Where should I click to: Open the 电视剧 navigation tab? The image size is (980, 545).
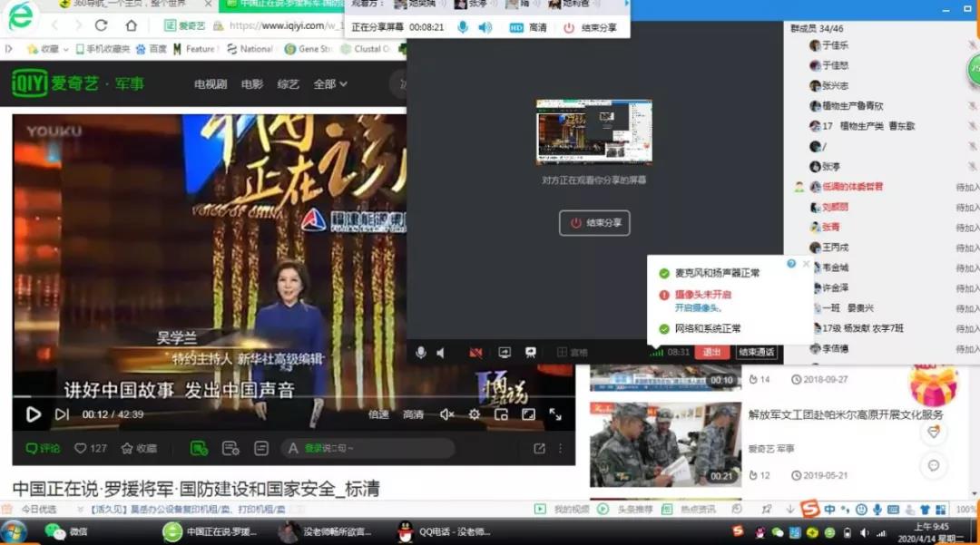(211, 84)
